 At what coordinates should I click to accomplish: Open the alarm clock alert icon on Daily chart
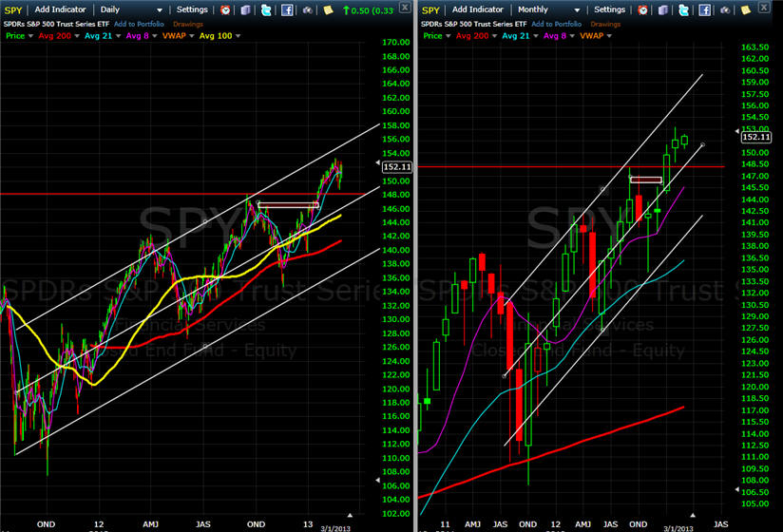(x=225, y=10)
